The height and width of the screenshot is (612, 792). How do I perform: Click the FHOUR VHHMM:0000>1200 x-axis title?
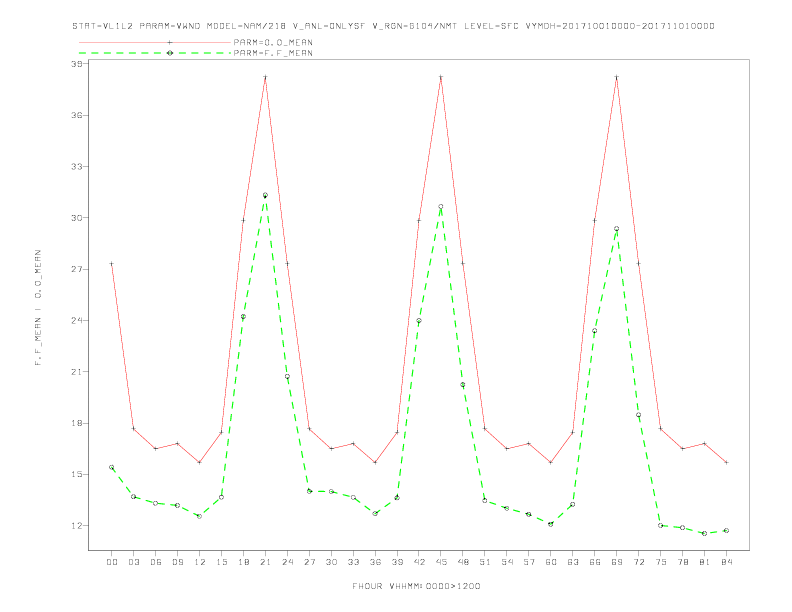click(416, 586)
